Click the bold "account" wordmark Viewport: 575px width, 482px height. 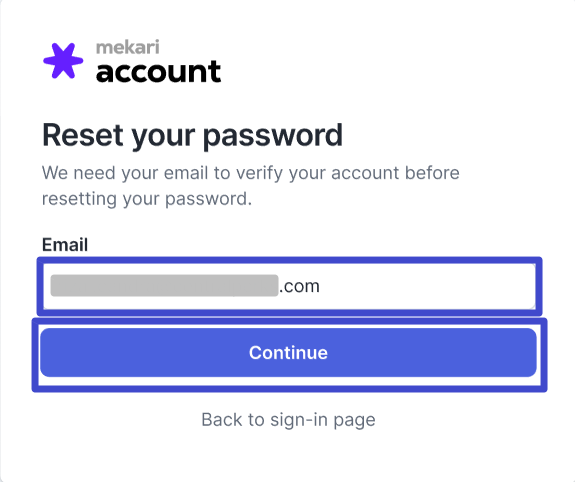158,71
